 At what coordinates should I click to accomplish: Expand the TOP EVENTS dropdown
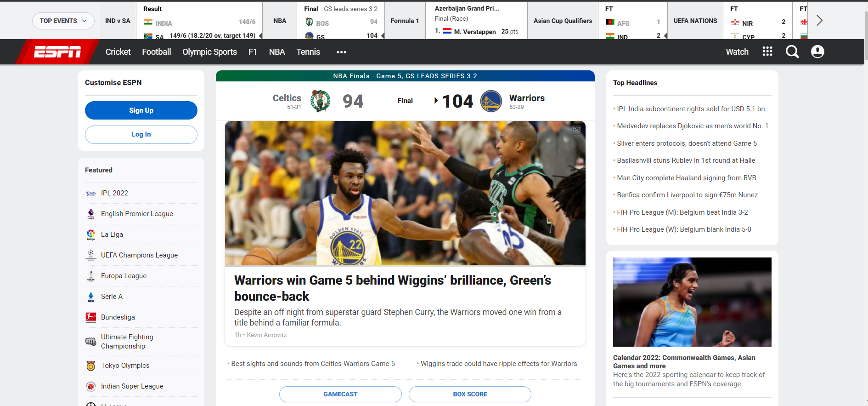[63, 21]
